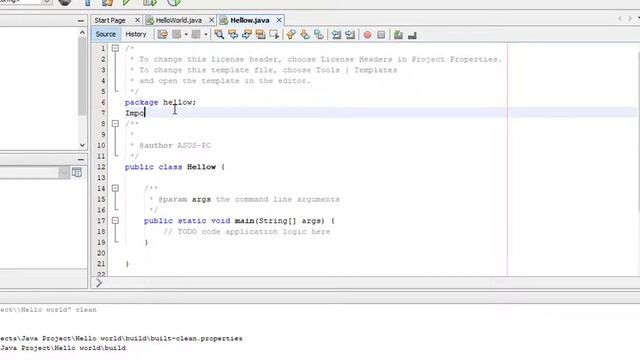Jump to Next Bookmark icon

(x=305, y=35)
